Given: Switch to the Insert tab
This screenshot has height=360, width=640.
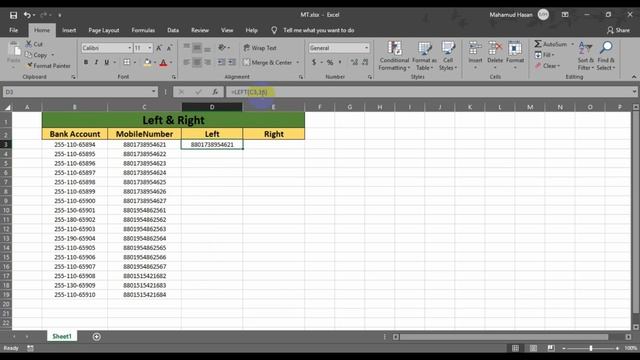Looking at the screenshot, I should 69,30.
